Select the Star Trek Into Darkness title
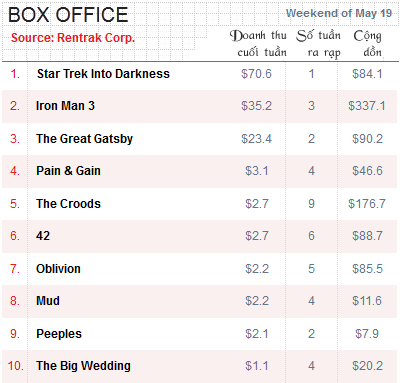Image resolution: width=400 pixels, height=383 pixels. 103,74
